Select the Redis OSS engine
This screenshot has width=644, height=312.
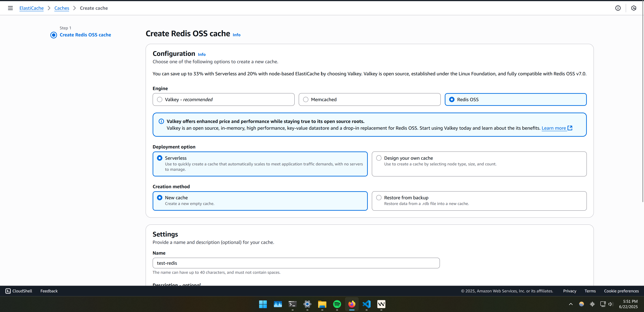click(516, 99)
